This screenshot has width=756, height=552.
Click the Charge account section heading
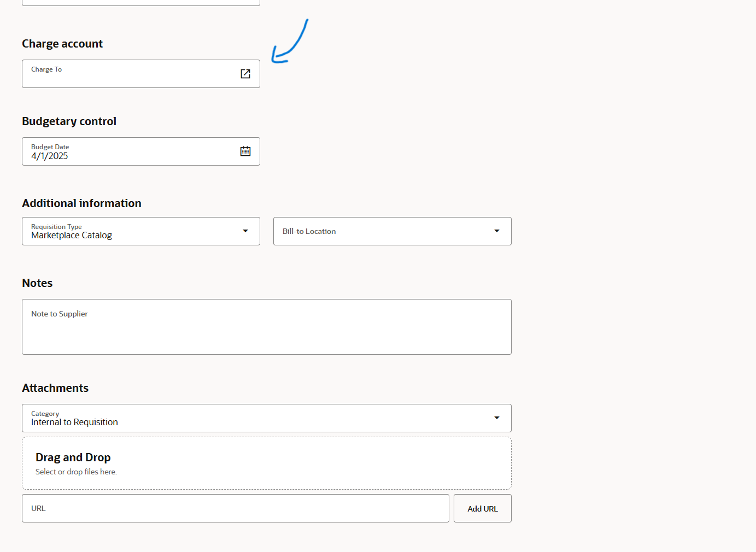pos(62,44)
